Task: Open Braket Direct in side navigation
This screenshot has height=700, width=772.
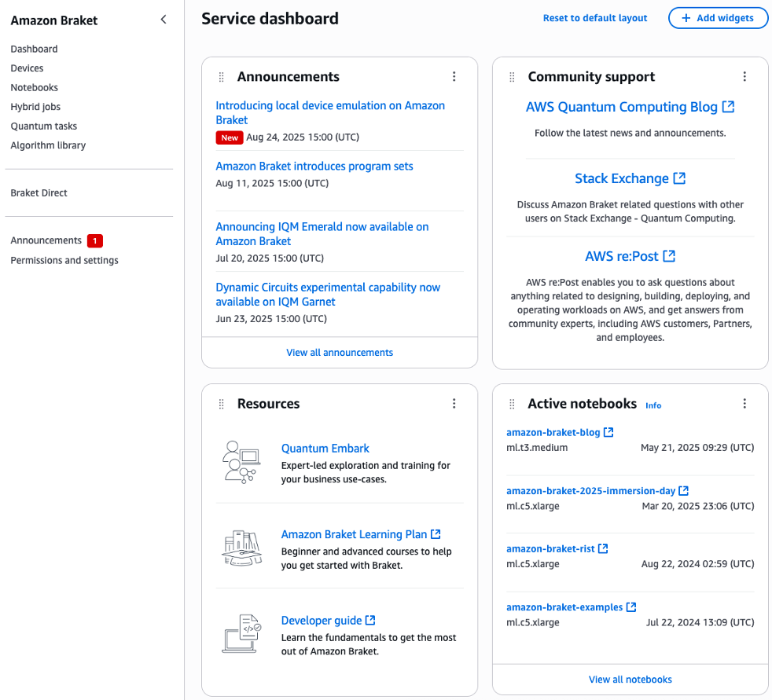Action: coord(39,192)
